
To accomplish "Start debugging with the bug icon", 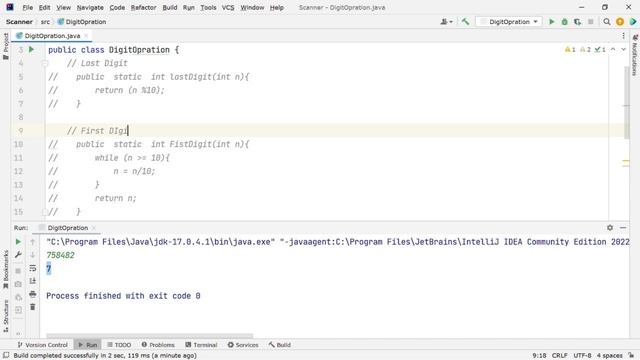I will pyautogui.click(x=564, y=22).
